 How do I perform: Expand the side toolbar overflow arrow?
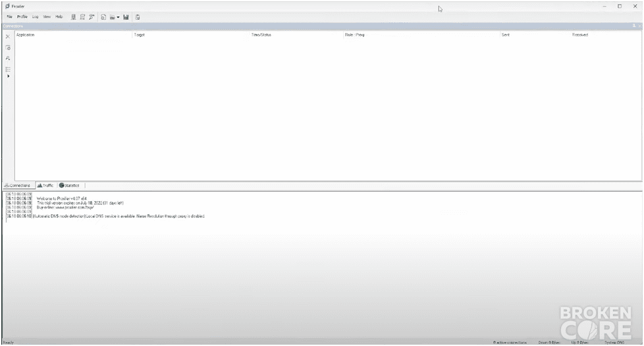(8, 76)
